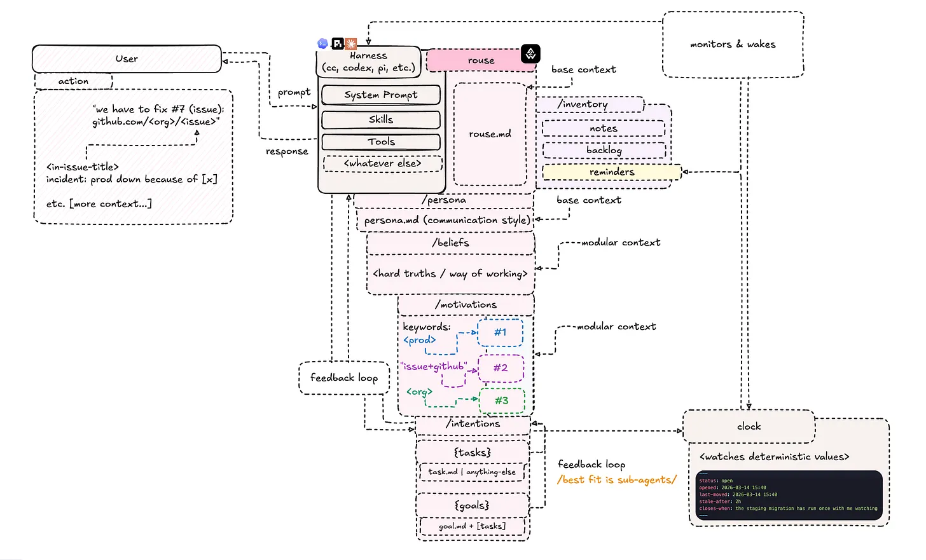Click the rouse.md file box
The width and height of the screenshot is (926, 560).
coord(490,134)
